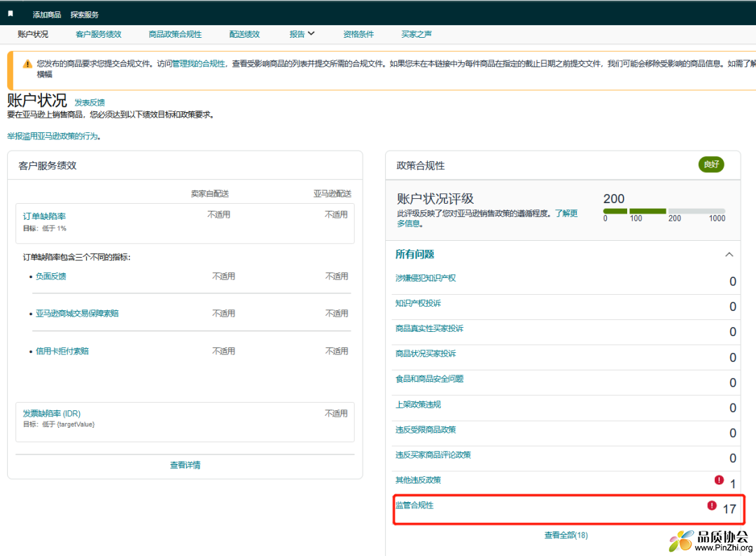The image size is (756, 556).
Task: Open 管理我的合规性 link in banner
Action: click(x=199, y=64)
